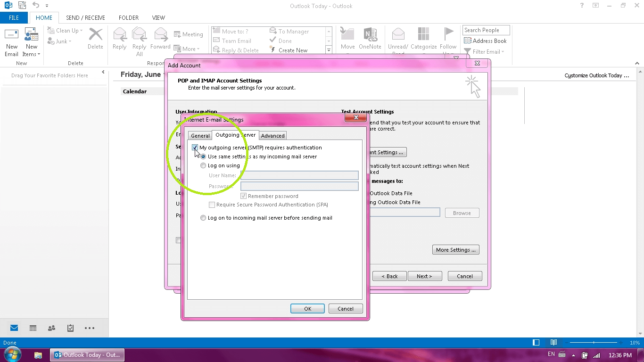Click the More Settings button
The height and width of the screenshot is (362, 644).
(455, 250)
